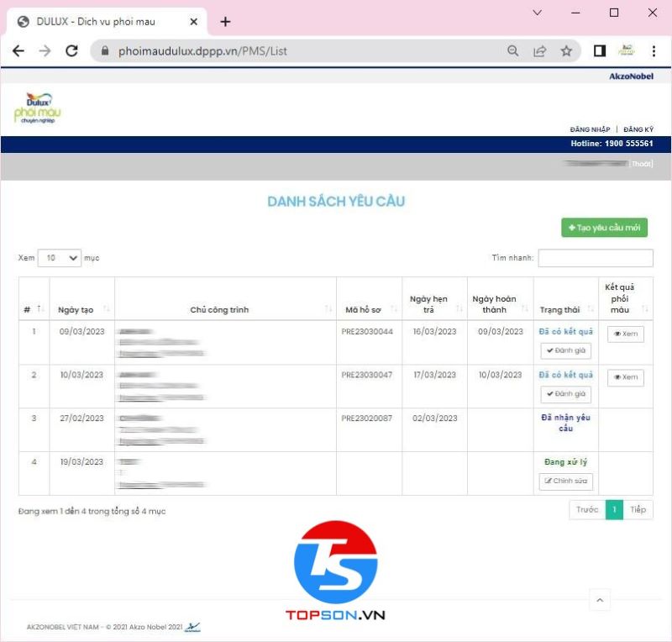Click the creation date 27/02/2023

81,418
